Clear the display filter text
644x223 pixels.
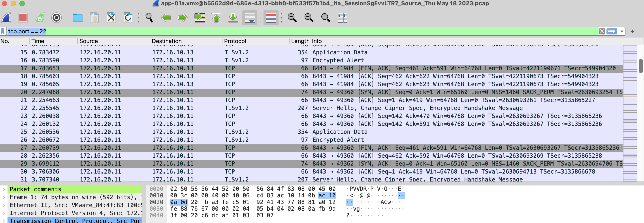click(602, 32)
